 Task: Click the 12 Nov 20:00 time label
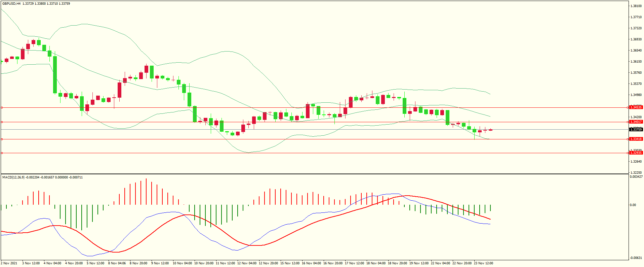pyautogui.click(x=269, y=263)
